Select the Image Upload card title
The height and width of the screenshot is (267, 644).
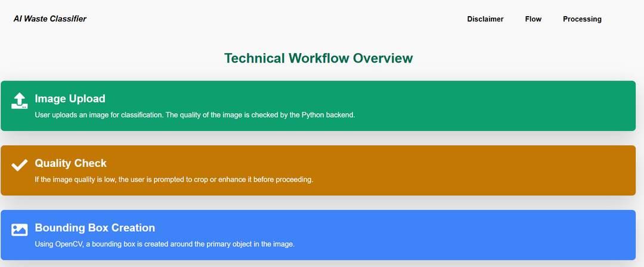coord(70,98)
